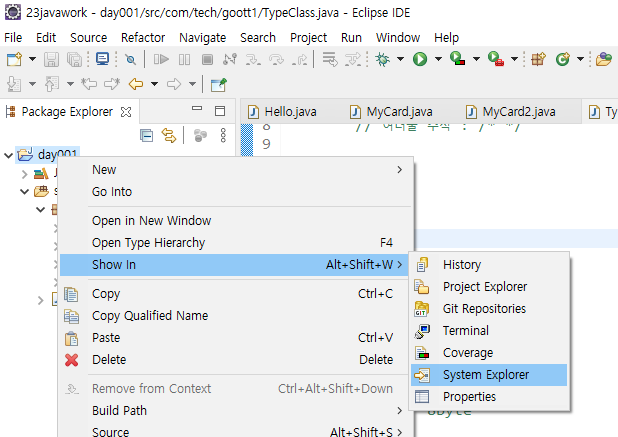Click the Save All toolbar icon
This screenshot has height=437, width=618.
[74, 60]
